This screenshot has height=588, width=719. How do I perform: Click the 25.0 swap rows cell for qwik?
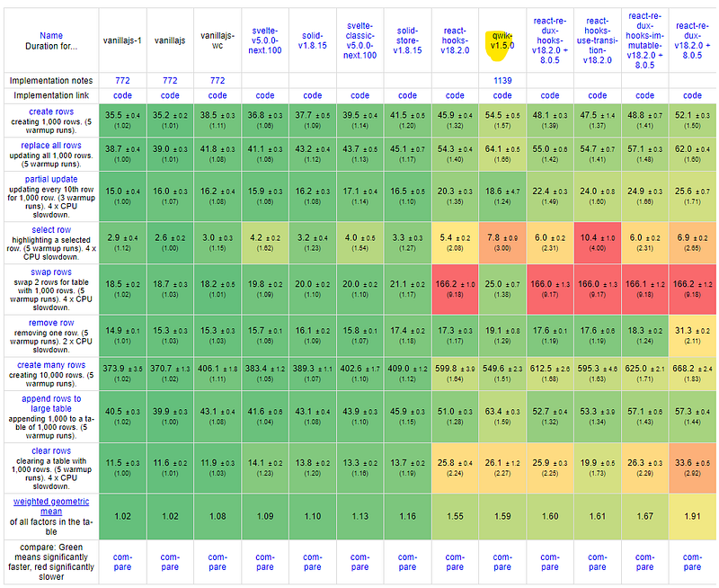[502, 289]
